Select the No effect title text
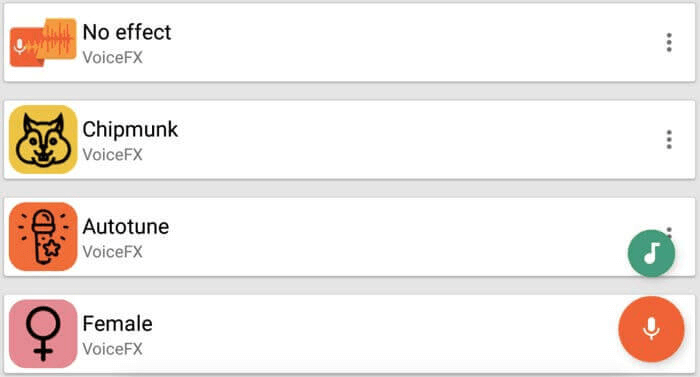The image size is (700, 377). pos(127,32)
